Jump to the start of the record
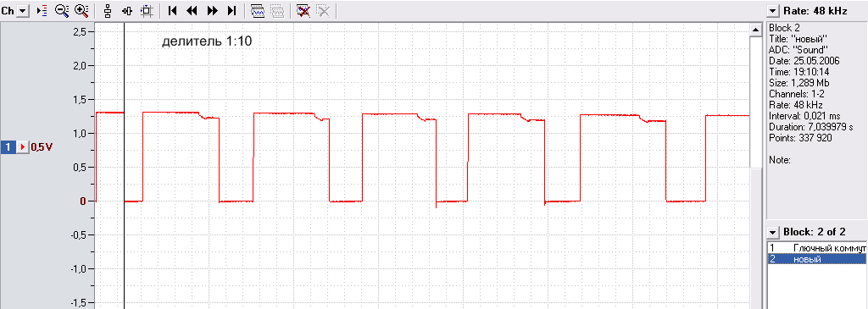The width and height of the screenshot is (868, 309). coord(172,10)
